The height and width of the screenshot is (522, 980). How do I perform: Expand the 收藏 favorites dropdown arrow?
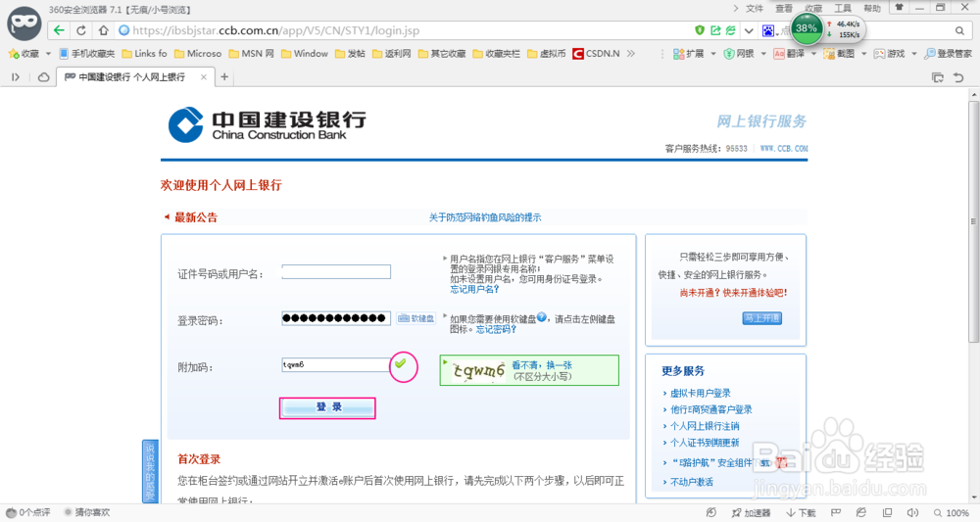(x=48, y=54)
